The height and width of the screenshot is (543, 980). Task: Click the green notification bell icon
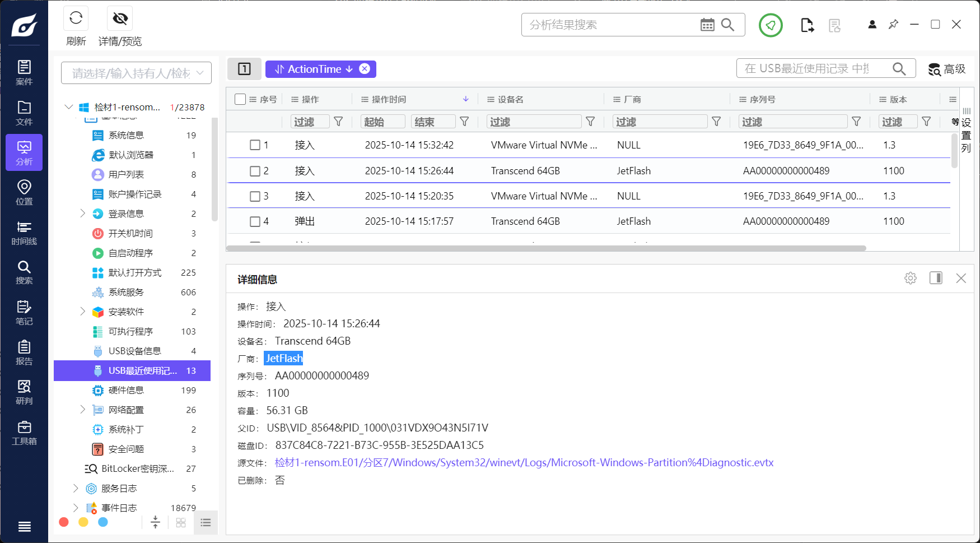[771, 25]
